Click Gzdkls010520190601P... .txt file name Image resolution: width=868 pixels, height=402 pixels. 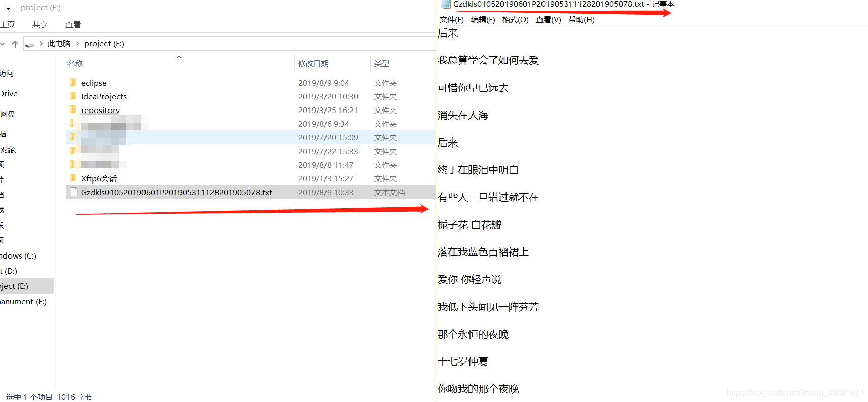pyautogui.click(x=176, y=192)
